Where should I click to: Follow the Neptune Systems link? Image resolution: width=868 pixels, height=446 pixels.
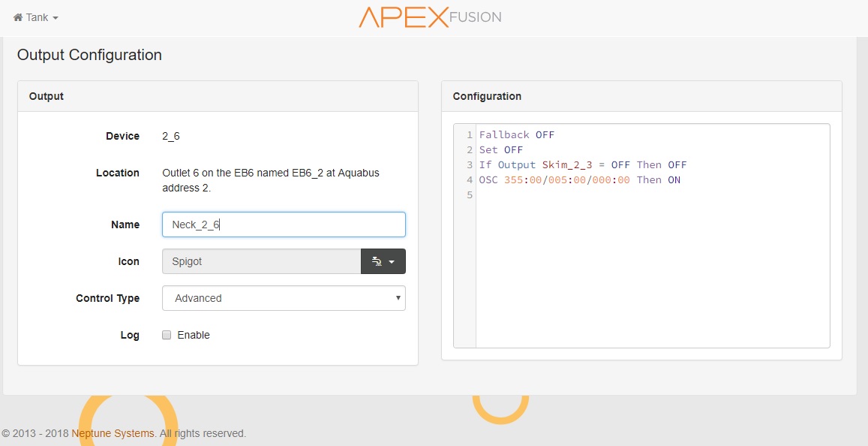point(113,433)
